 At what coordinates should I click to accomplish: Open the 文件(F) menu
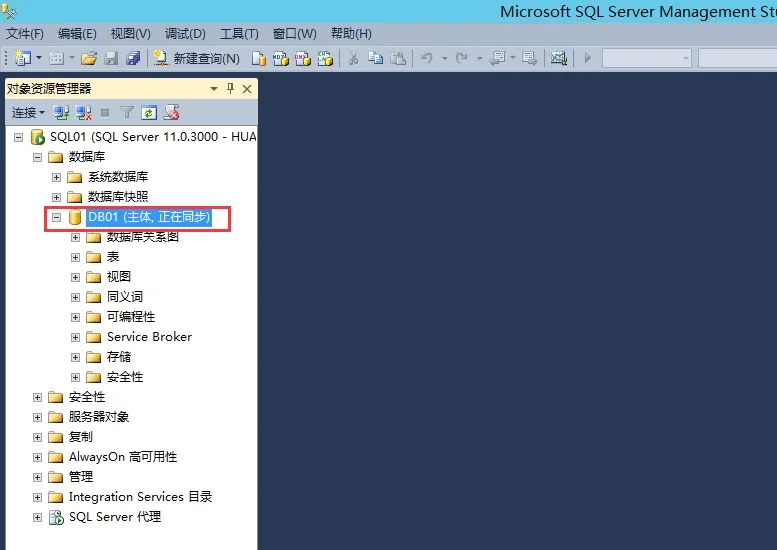pyautogui.click(x=25, y=34)
